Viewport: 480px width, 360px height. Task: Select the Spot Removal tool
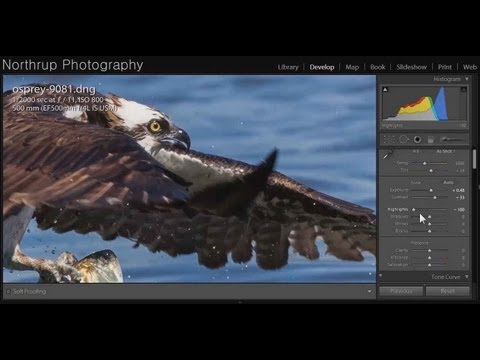(x=404, y=139)
